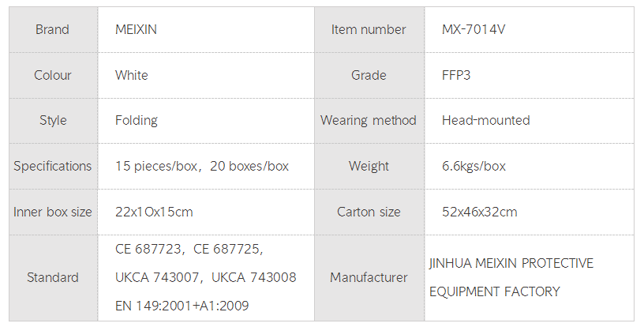
Task: Select the FFP3 grade value
Action: coord(457,76)
